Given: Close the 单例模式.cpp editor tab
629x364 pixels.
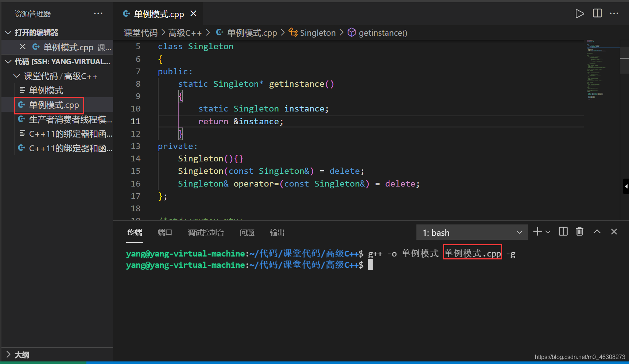Looking at the screenshot, I should click(193, 13).
